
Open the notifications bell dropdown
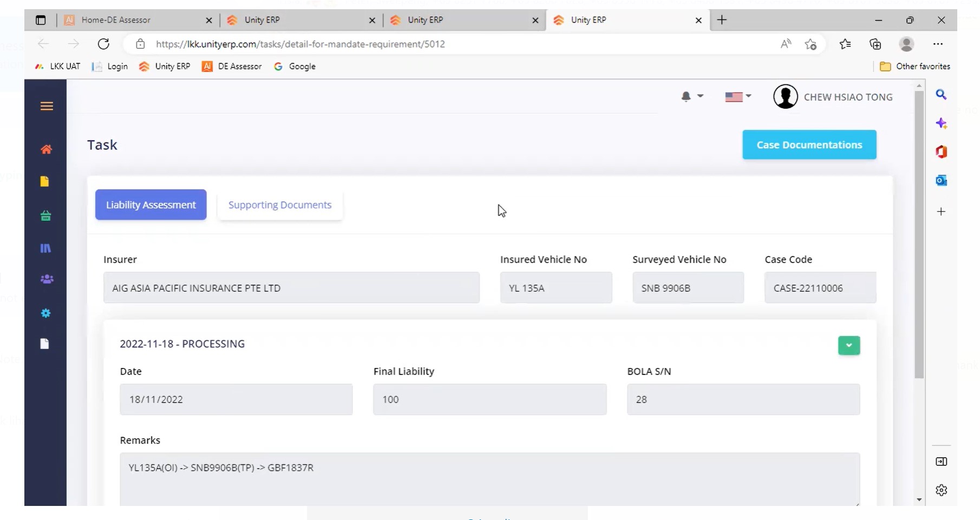coord(691,97)
